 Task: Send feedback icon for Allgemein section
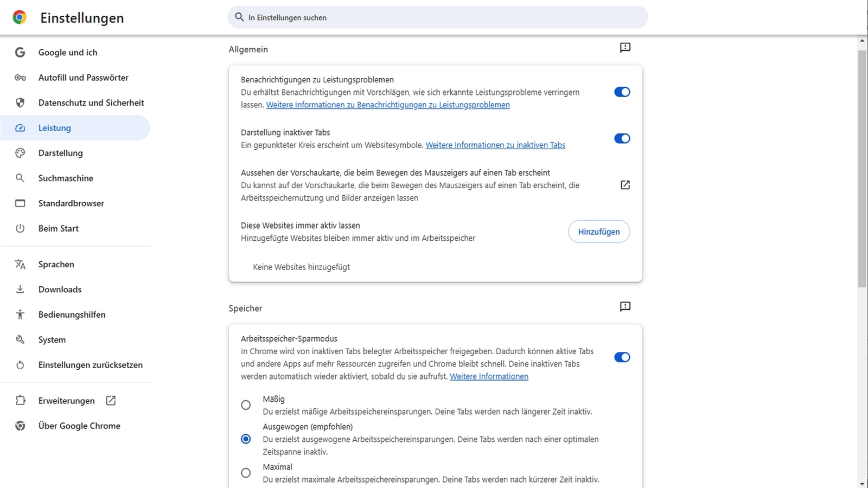pyautogui.click(x=625, y=48)
